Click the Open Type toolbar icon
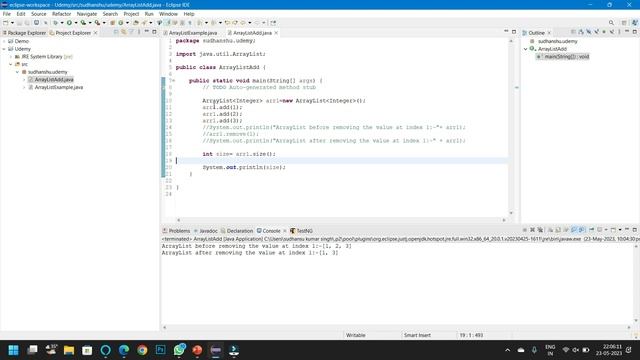Image resolution: width=640 pixels, height=360 pixels. click(136, 23)
